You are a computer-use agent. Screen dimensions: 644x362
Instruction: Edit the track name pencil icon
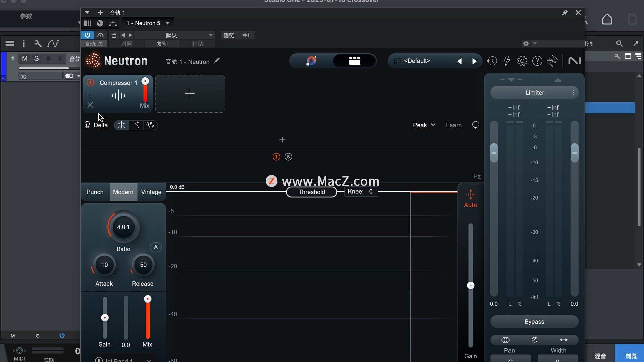point(217,61)
